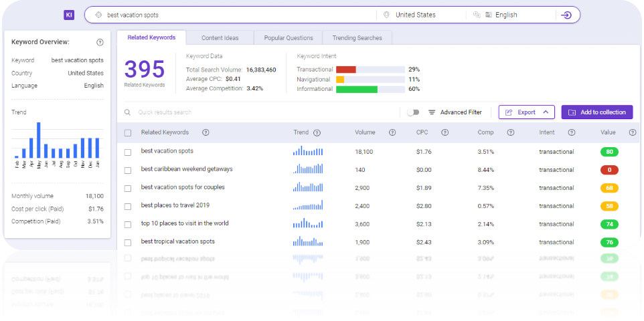Viewport: 644px width, 321px height.
Task: Open help icon next to Comp column
Action: click(x=511, y=132)
